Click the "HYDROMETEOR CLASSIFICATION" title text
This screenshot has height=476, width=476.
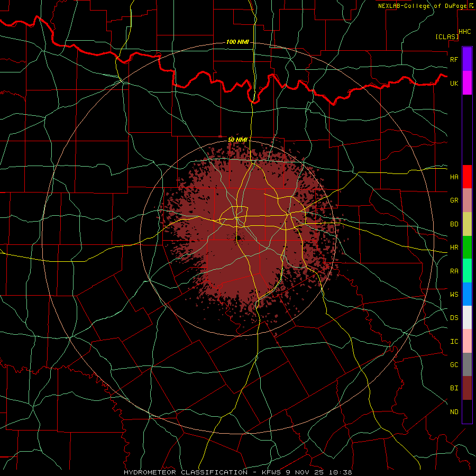pos(186,472)
